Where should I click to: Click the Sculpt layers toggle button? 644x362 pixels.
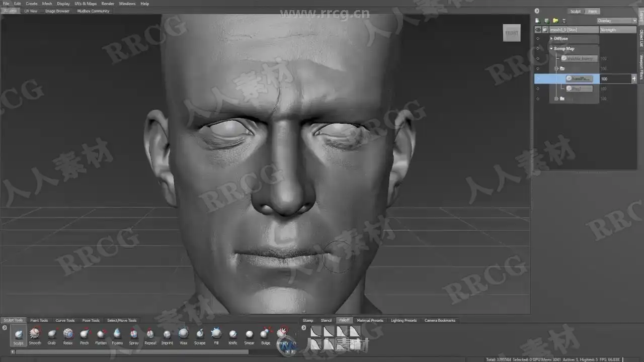576,11
